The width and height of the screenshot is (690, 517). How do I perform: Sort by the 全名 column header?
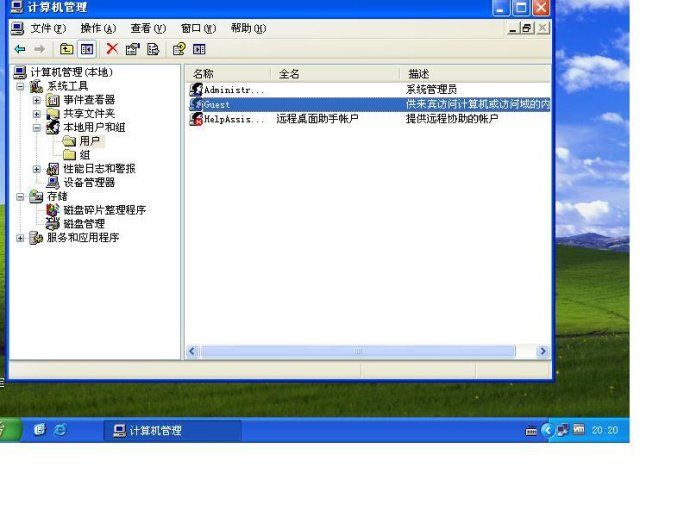[335, 74]
